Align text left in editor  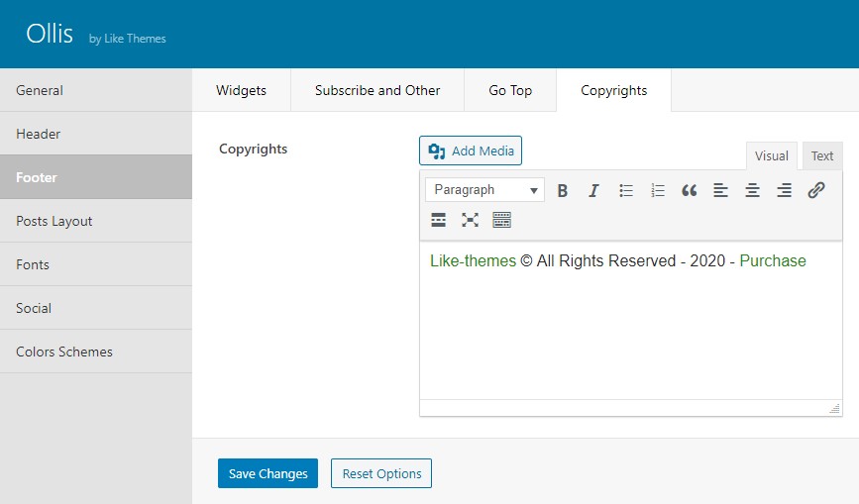tap(720, 190)
